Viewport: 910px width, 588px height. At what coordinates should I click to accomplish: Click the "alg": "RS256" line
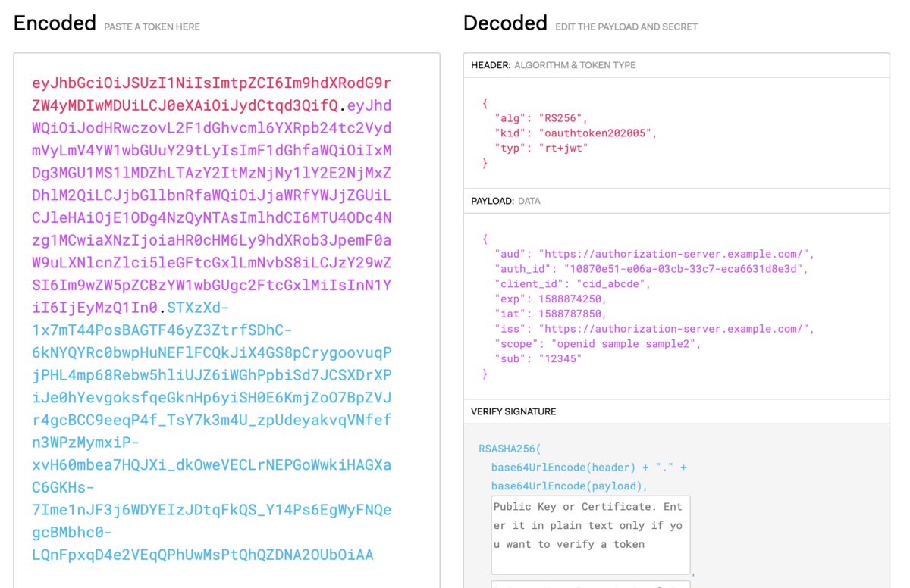[x=541, y=118]
